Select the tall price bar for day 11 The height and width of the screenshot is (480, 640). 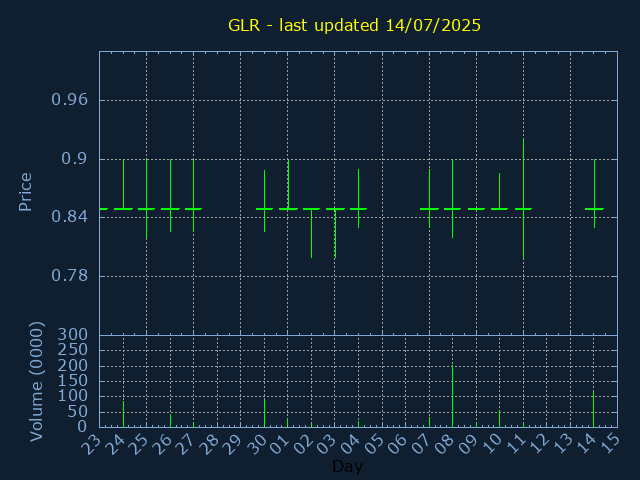point(523,199)
